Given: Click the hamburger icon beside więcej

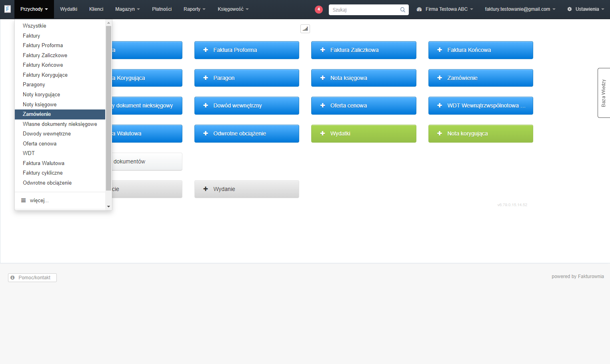Looking at the screenshot, I should coord(24,201).
